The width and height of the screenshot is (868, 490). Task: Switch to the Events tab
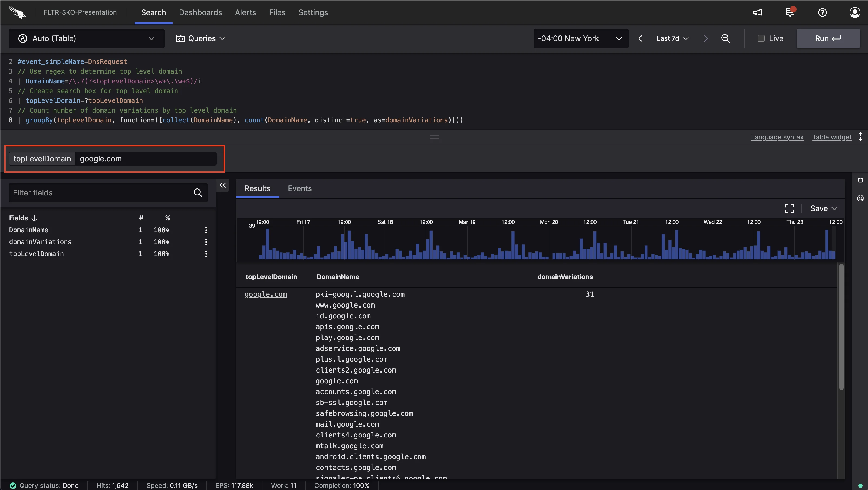click(300, 188)
